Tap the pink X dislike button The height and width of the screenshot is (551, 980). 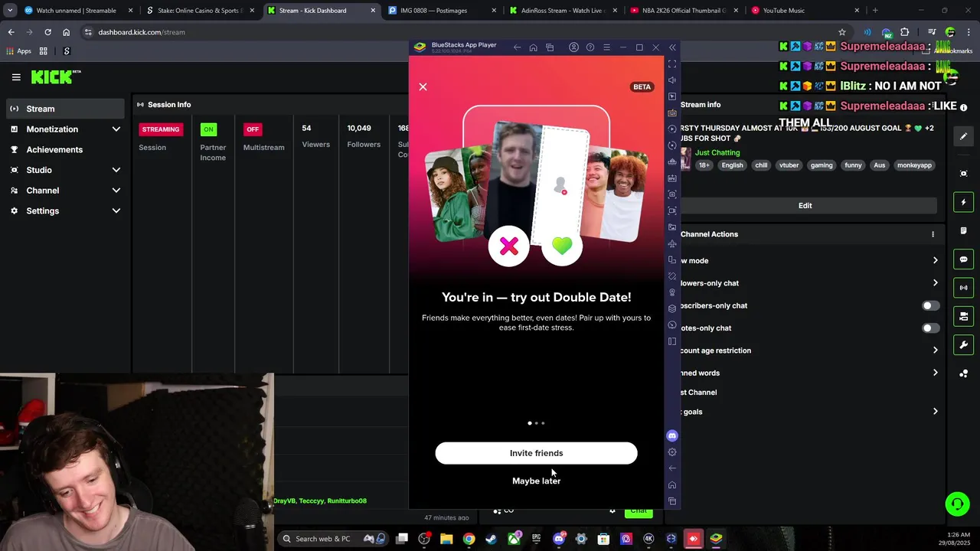coord(509,246)
